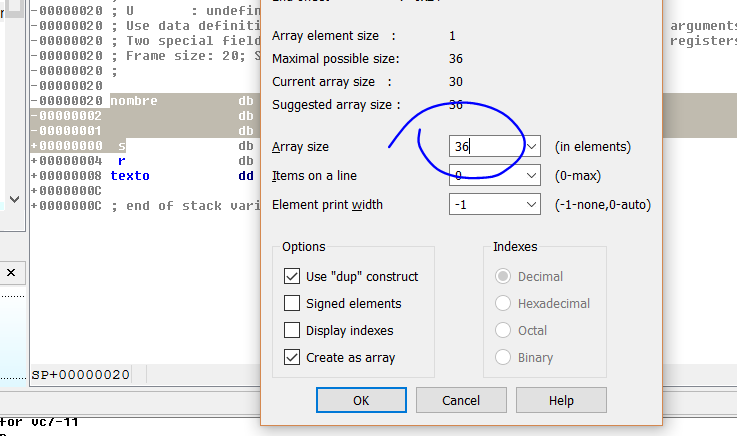Turn on the Display indexes checkbox
This screenshot has width=737, height=436.
(x=292, y=330)
